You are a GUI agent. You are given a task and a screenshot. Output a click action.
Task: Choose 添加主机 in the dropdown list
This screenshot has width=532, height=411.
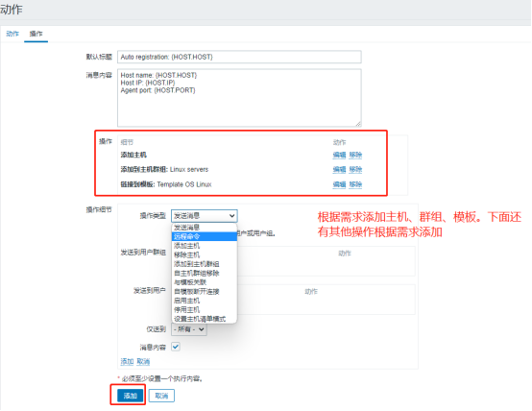click(x=205, y=246)
